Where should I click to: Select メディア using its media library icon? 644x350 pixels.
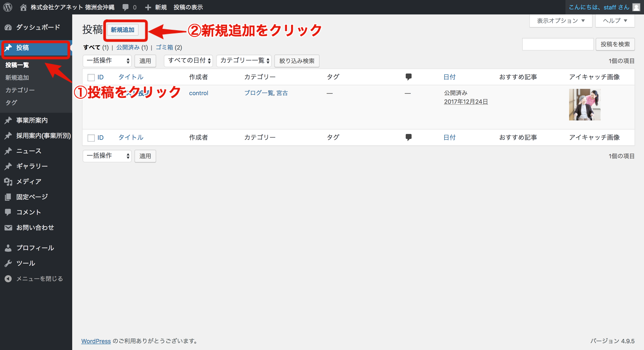[8, 181]
